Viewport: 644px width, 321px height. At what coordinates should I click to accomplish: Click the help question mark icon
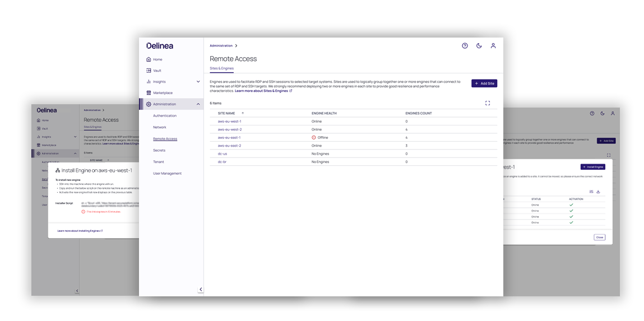tap(465, 46)
